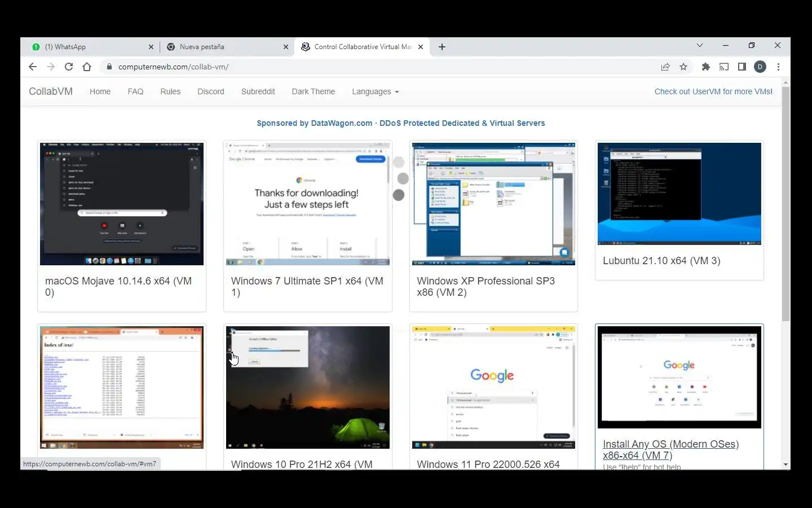Click the Lubuntu 21.10 x64 (VM 3) title
Image resolution: width=812 pixels, height=508 pixels.
(x=661, y=261)
